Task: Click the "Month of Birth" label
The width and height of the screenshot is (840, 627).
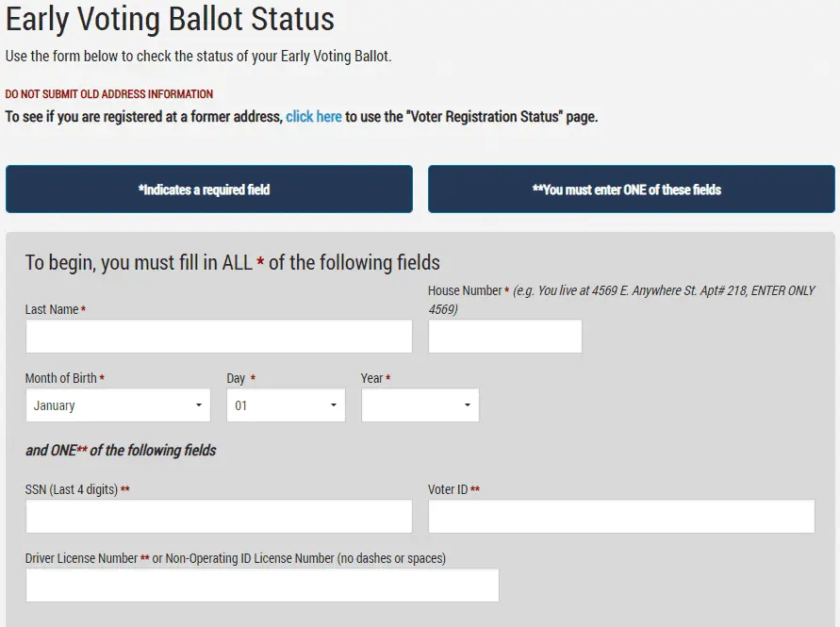Action: tap(61, 378)
